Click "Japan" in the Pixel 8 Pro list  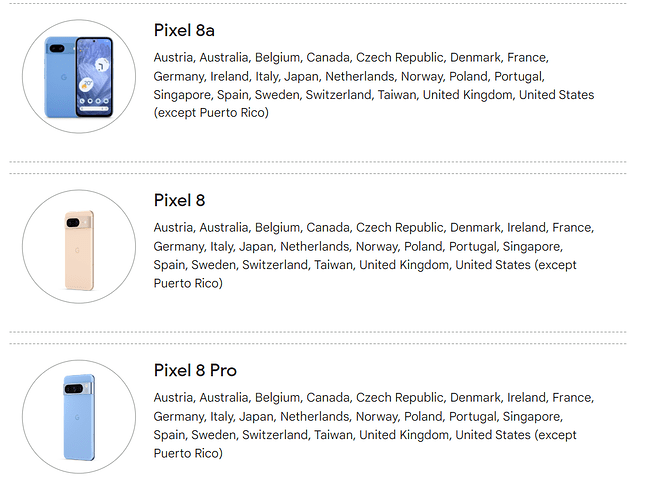pos(256,416)
